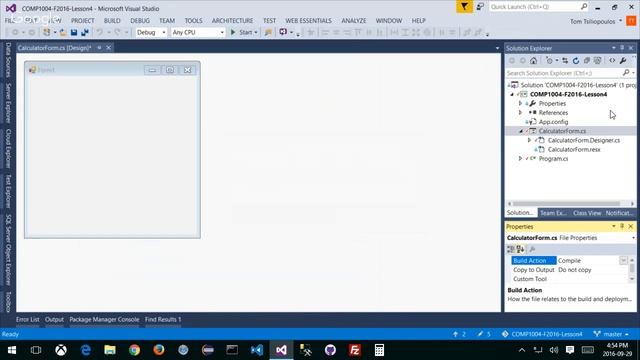The height and width of the screenshot is (360, 640).
Task: Expand the Program.cs node
Action: [x=520, y=158]
